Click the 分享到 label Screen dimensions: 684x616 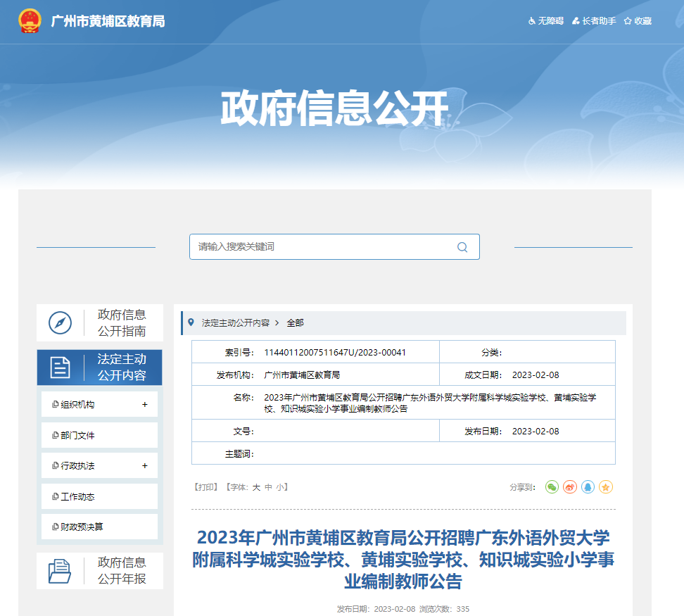pyautogui.click(x=523, y=487)
